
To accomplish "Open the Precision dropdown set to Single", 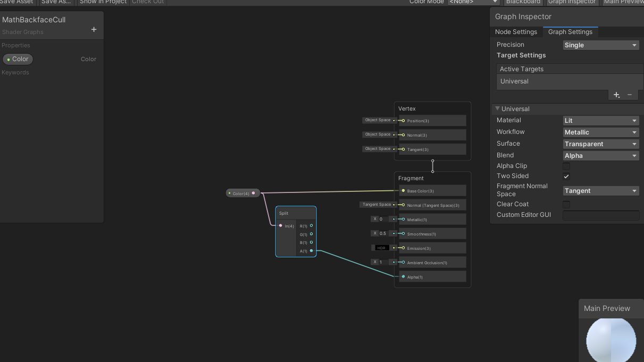I will (601, 45).
